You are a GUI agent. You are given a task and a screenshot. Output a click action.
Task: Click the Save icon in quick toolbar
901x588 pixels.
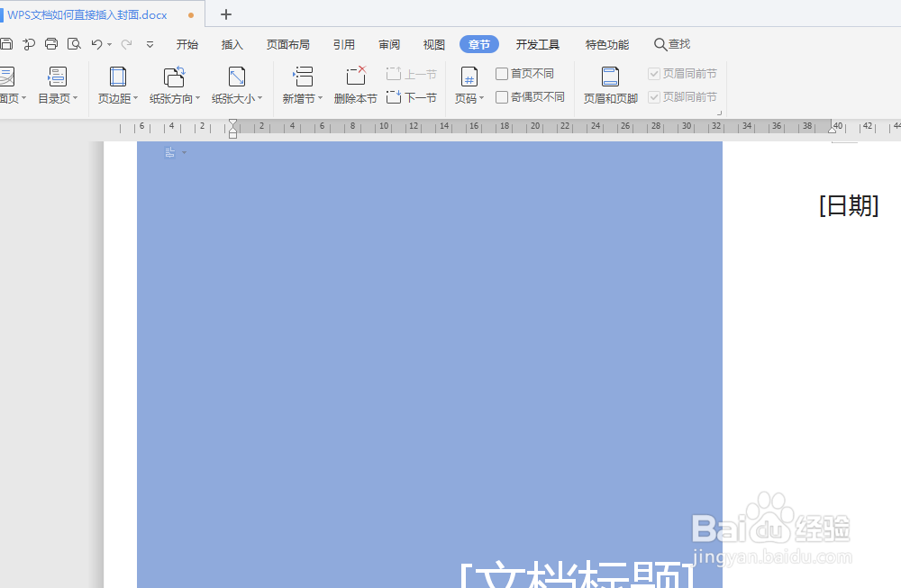pyautogui.click(x=5, y=44)
